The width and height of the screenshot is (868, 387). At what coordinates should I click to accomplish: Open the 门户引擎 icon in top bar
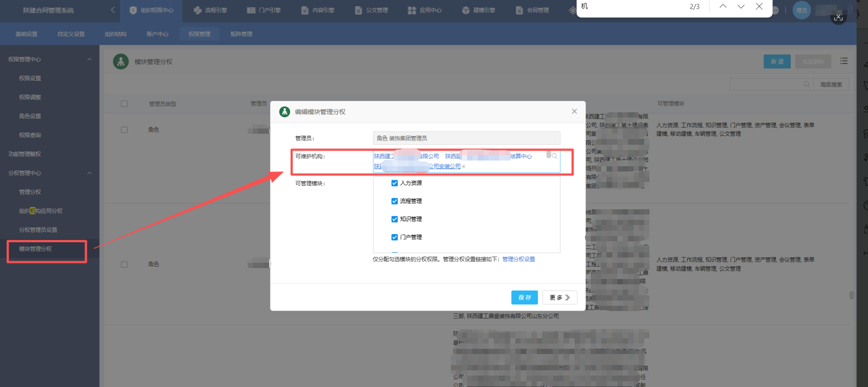[x=251, y=10]
